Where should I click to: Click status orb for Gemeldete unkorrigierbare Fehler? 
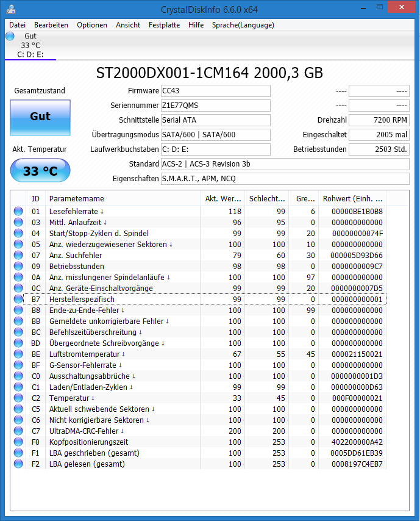click(x=18, y=321)
